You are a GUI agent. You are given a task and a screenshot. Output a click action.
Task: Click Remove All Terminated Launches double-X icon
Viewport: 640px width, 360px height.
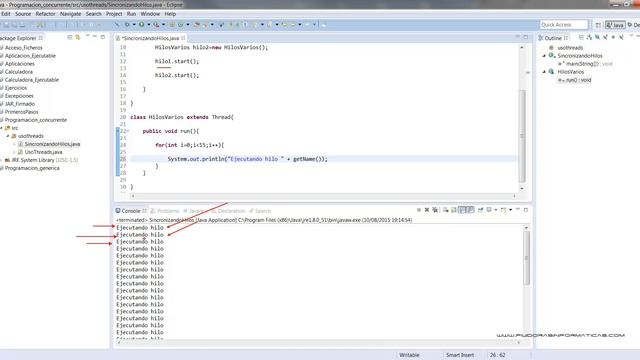click(x=435, y=210)
